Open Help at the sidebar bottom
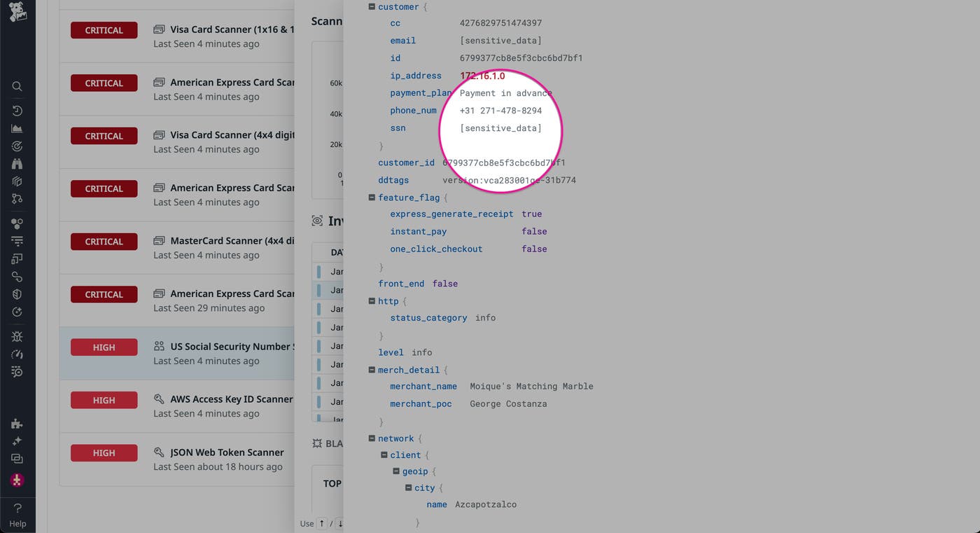The width and height of the screenshot is (980, 533). 17,515
